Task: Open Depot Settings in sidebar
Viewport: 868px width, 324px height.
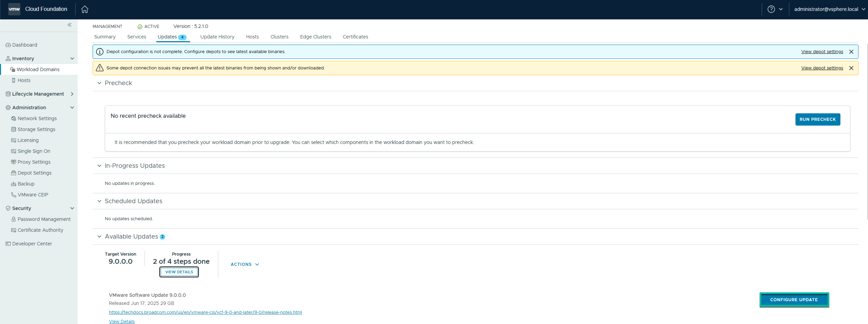Action: 34,173
